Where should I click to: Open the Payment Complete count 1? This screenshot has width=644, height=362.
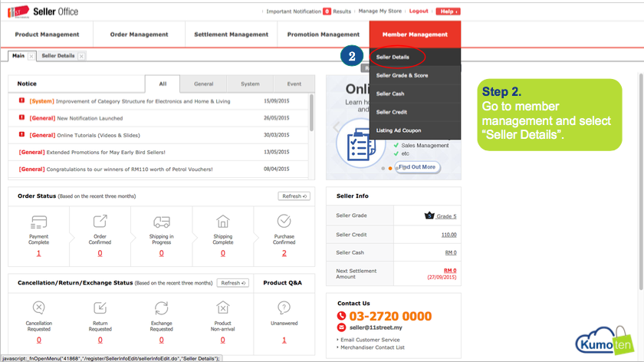(38, 254)
